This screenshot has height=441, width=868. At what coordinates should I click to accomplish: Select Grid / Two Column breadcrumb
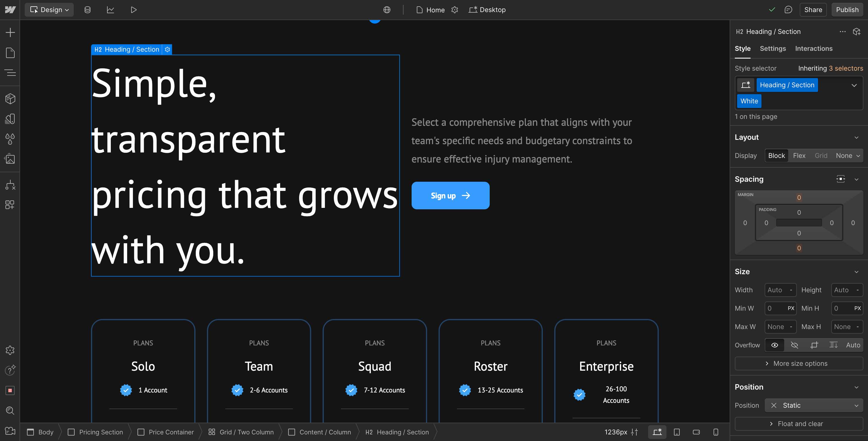241,432
